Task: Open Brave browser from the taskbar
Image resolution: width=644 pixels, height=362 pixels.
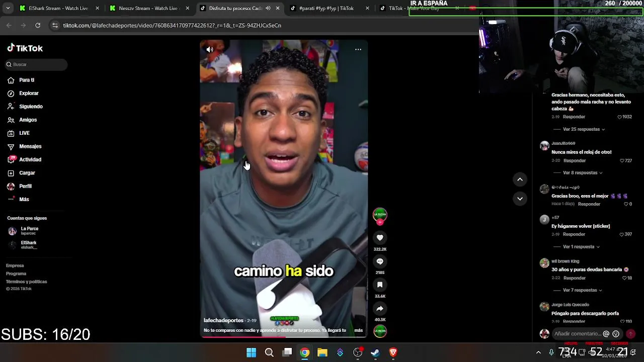Action: pos(393,352)
